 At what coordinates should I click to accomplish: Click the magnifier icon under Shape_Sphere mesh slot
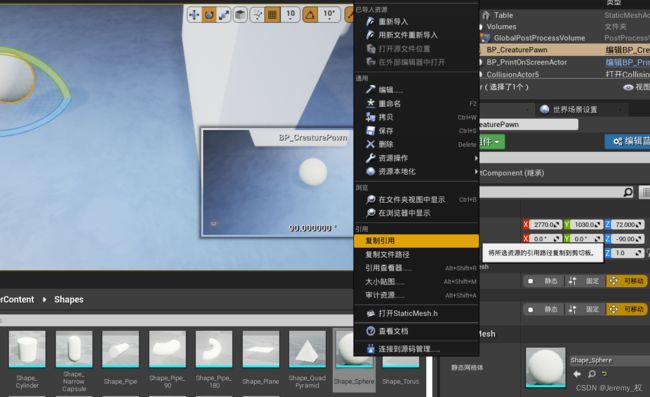[592, 374]
